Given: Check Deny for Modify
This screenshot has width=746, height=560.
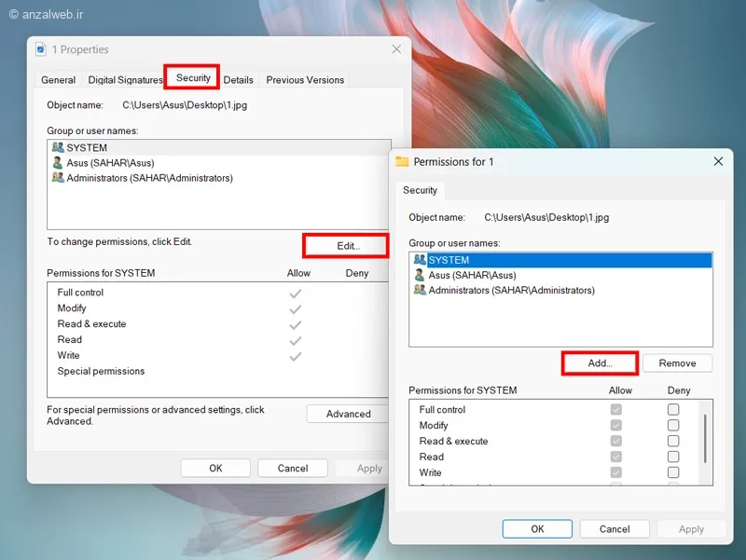Looking at the screenshot, I should pos(673,425).
